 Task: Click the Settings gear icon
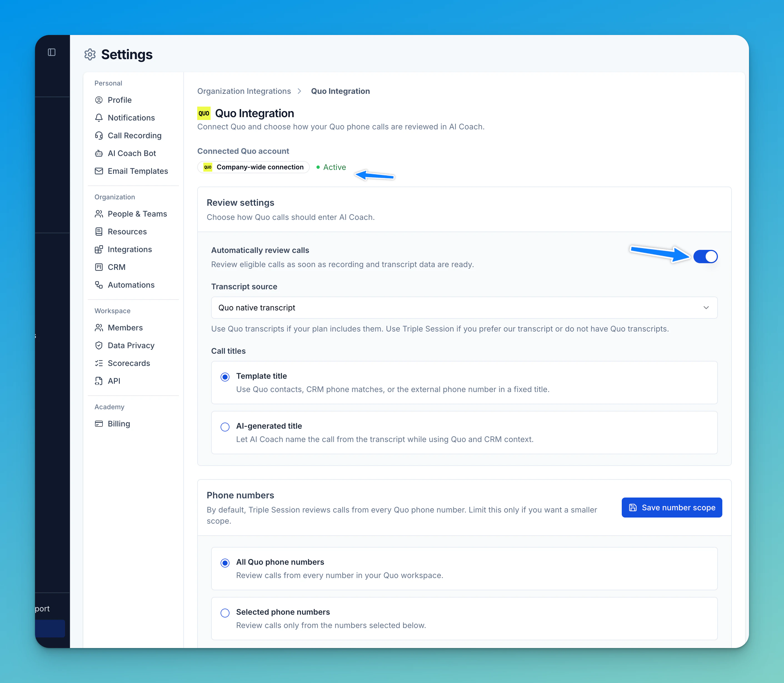point(90,54)
